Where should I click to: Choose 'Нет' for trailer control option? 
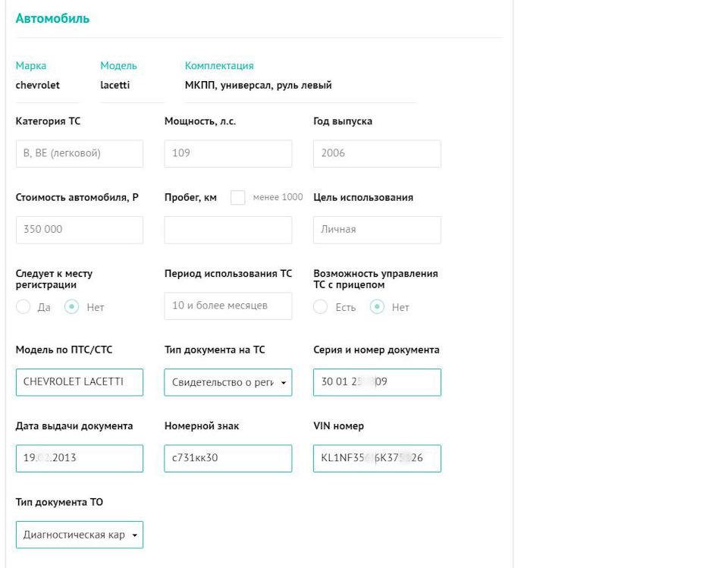(x=377, y=307)
